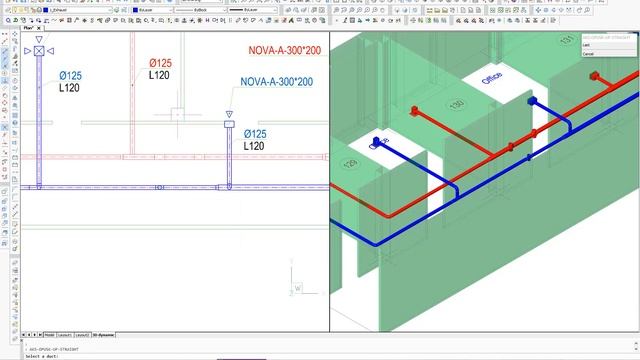Click the 'L120' text under red Ø125
640x360 pixels.
pos(159,75)
